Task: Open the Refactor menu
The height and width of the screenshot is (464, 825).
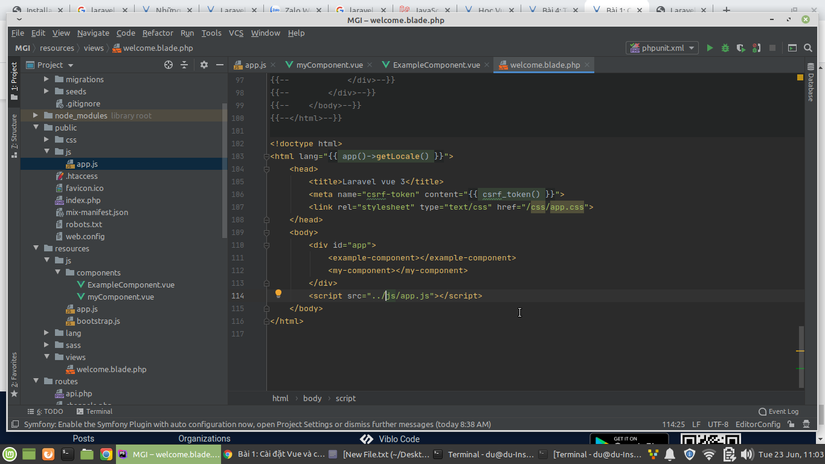Action: [x=157, y=33]
